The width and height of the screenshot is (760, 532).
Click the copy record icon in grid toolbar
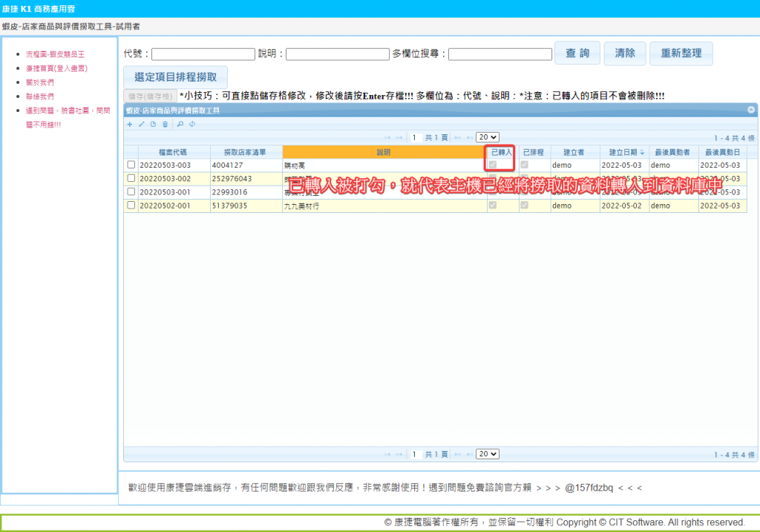pyautogui.click(x=154, y=124)
